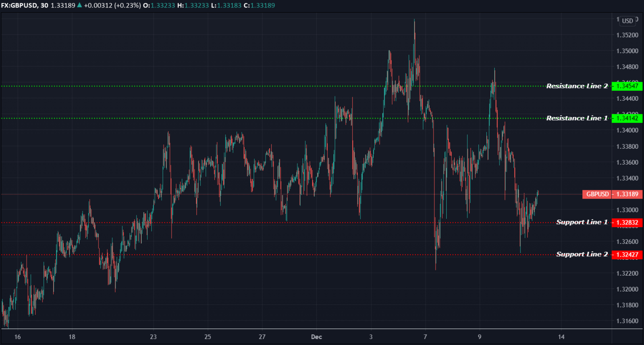
Task: Click the Open value O:1.33233
Action: 159,6
